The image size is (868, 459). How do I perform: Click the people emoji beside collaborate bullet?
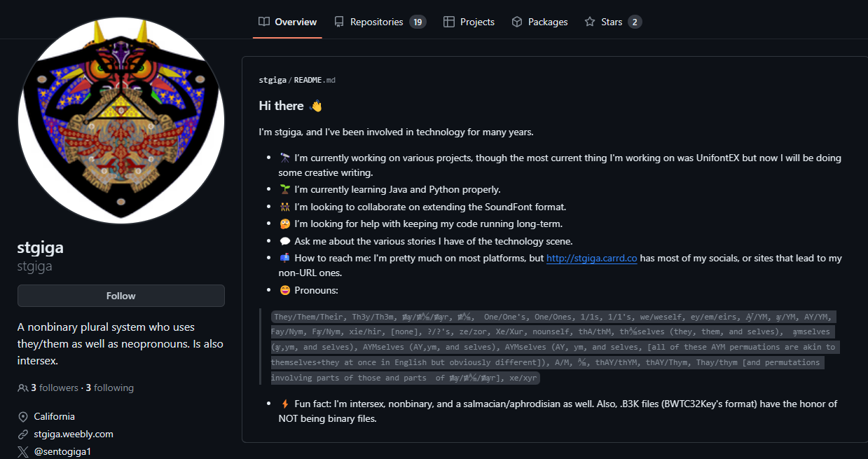tap(284, 207)
